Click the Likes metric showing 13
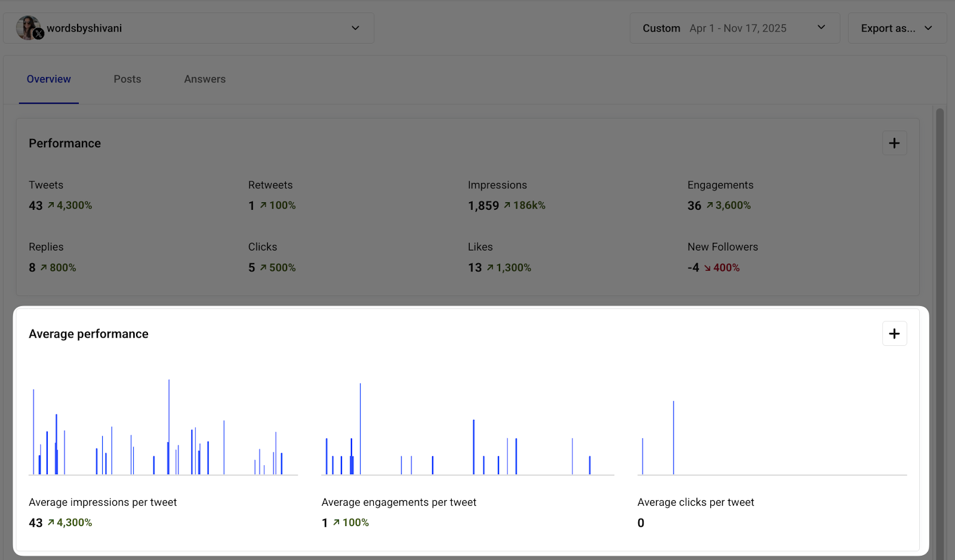Screen dimensions: 955x560 pos(475,267)
